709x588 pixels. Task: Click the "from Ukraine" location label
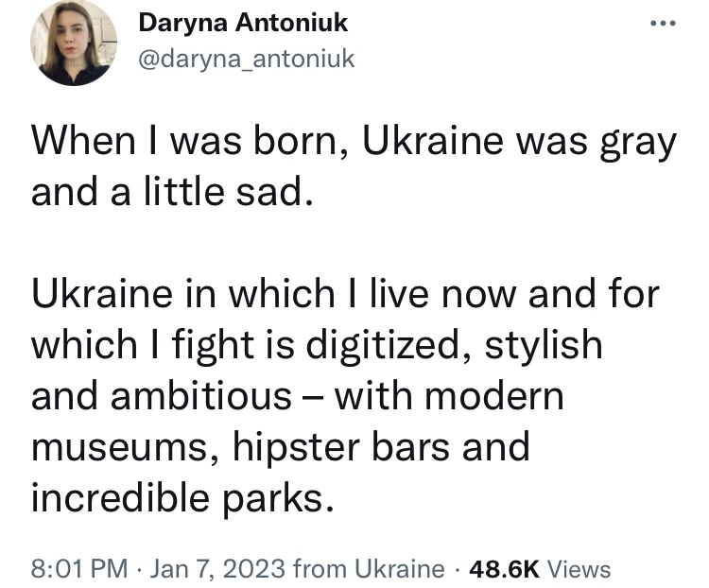[369, 569]
